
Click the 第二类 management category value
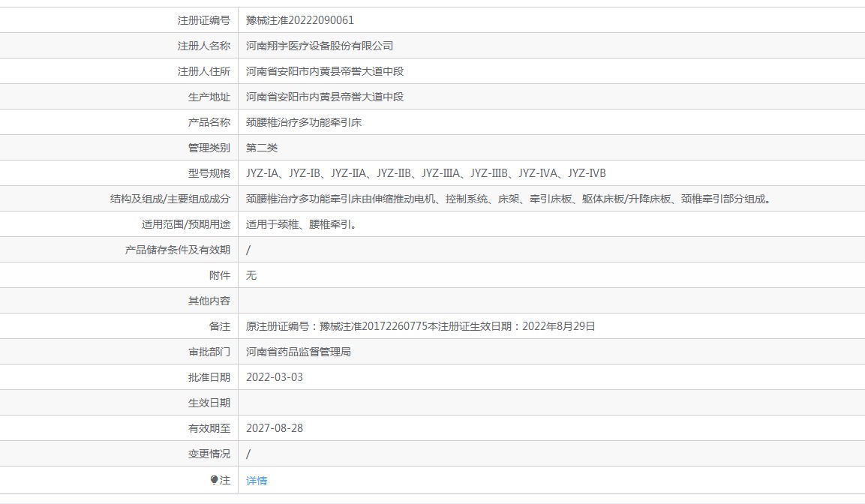[x=262, y=148]
